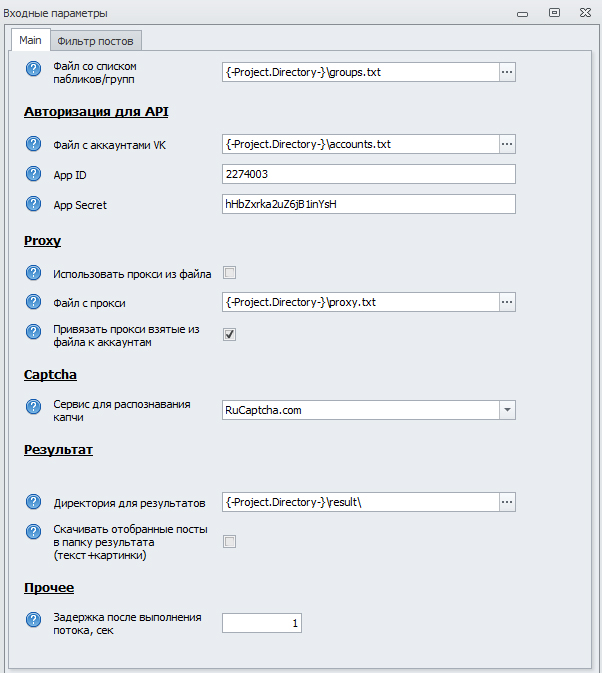This screenshot has width=602, height=673.
Task: Click help icon for results directory
Action: tap(32, 502)
